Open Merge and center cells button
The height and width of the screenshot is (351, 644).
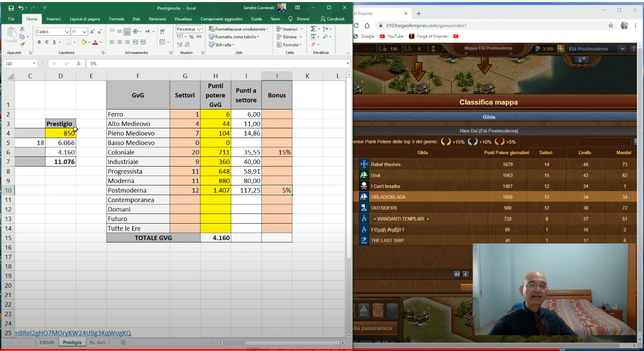point(163,42)
